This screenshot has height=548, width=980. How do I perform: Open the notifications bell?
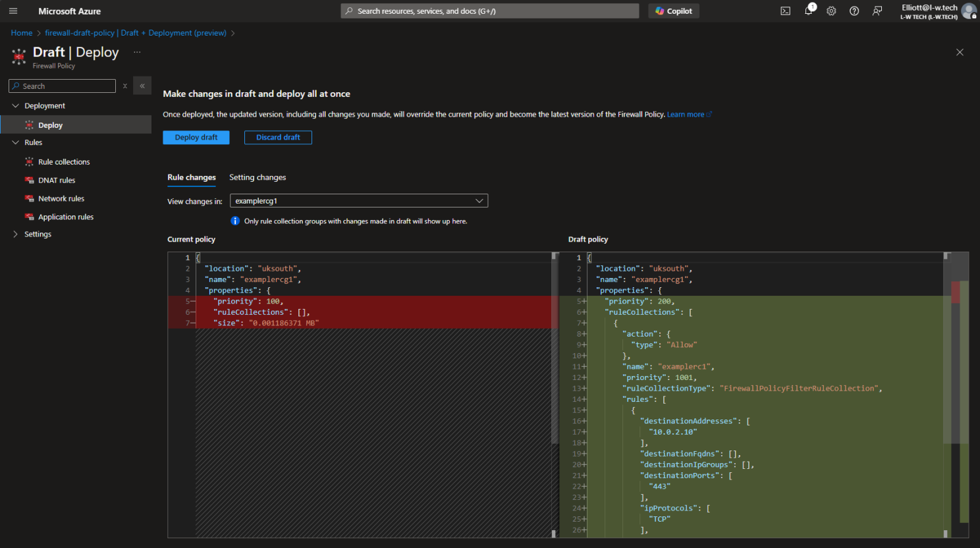coord(809,11)
